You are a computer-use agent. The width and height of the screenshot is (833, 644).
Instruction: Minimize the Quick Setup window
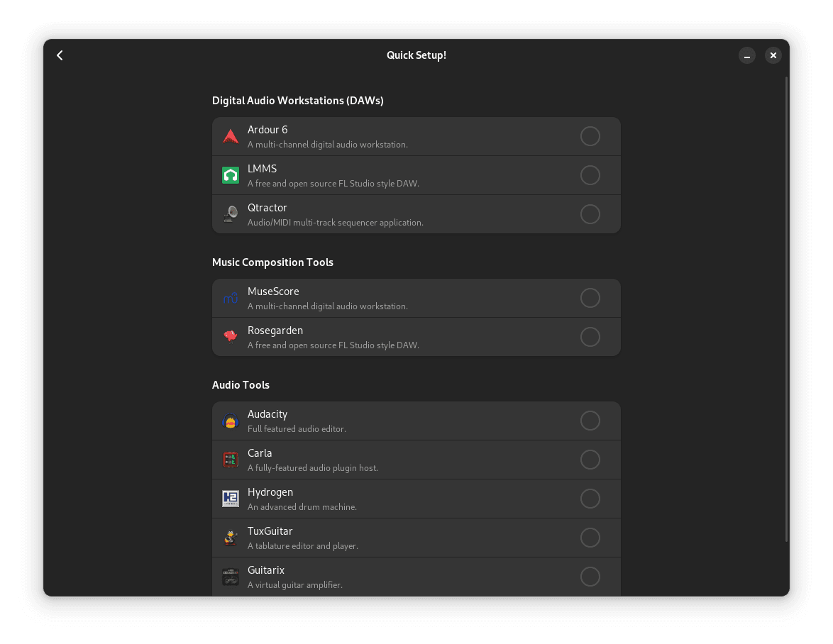click(747, 55)
